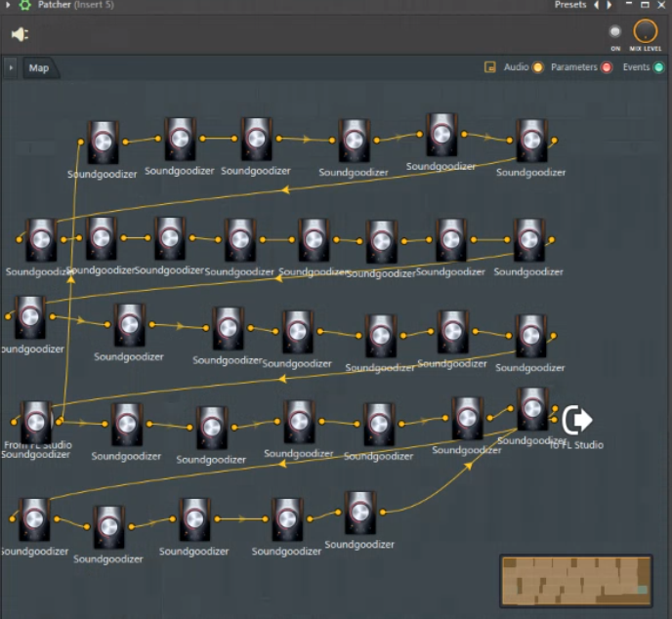Viewport: 672px width, 619px height.
Task: Toggle Audio connections visibility
Action: pos(537,67)
